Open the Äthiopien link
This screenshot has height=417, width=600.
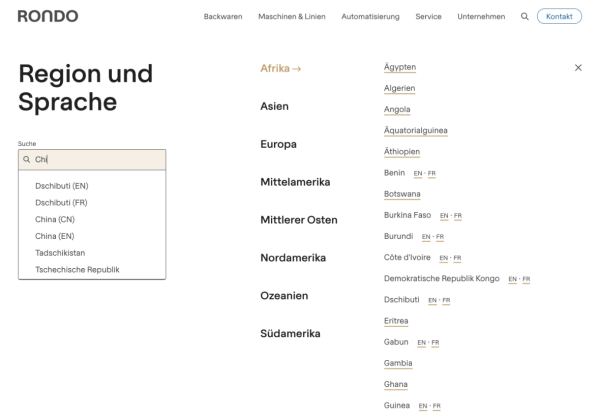point(402,152)
